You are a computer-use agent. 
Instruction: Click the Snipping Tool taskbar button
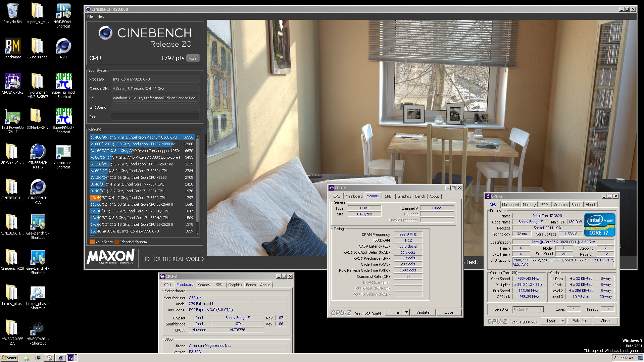[49, 358]
